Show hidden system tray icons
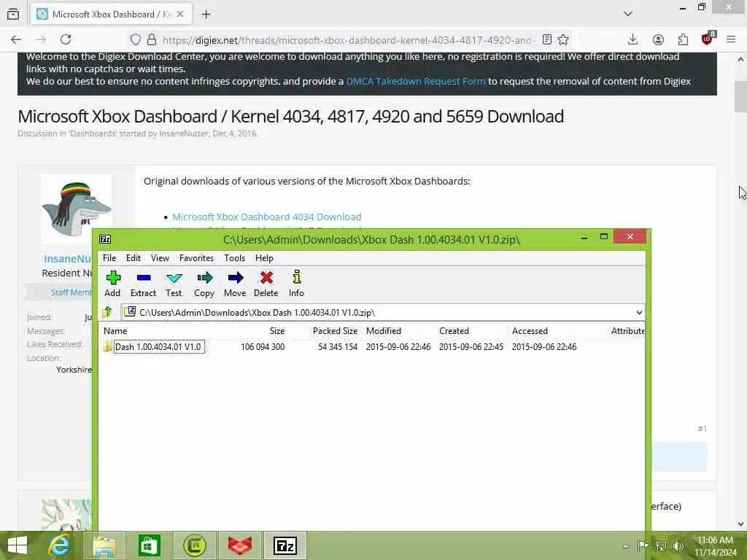Image resolution: width=747 pixels, height=560 pixels. click(625, 545)
